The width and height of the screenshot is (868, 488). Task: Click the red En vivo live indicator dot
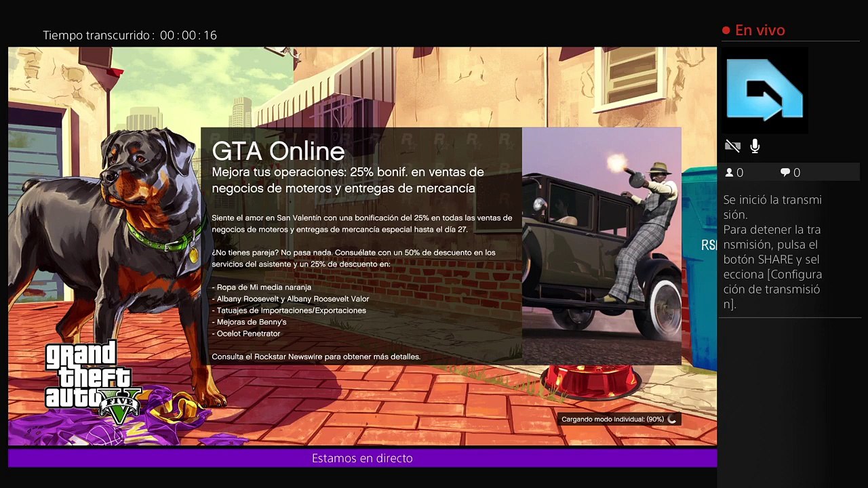pyautogui.click(x=726, y=30)
